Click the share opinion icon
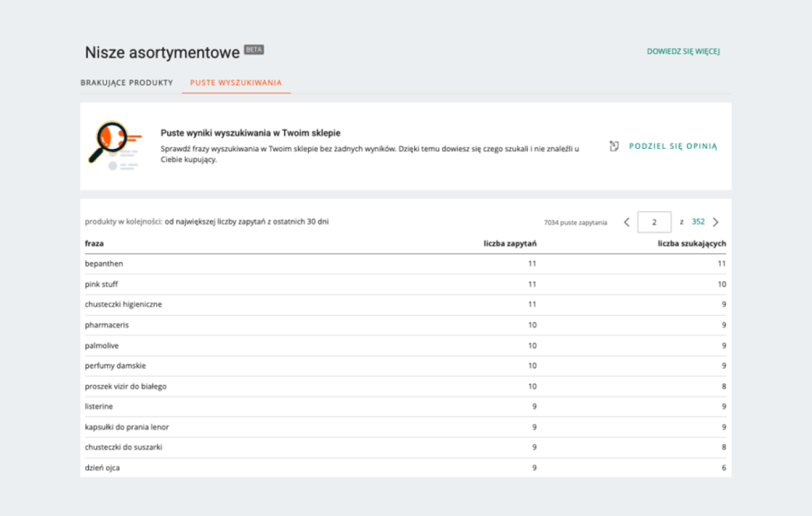The height and width of the screenshot is (516, 812). (x=614, y=146)
